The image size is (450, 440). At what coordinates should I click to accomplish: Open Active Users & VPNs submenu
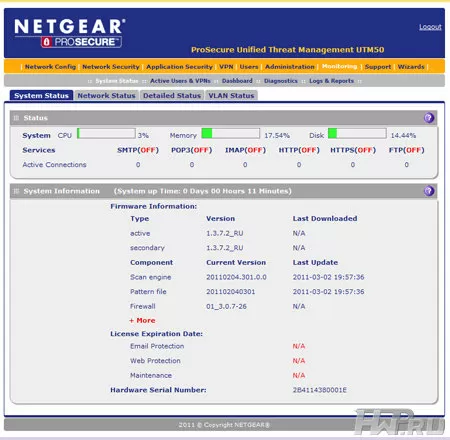[x=180, y=81]
